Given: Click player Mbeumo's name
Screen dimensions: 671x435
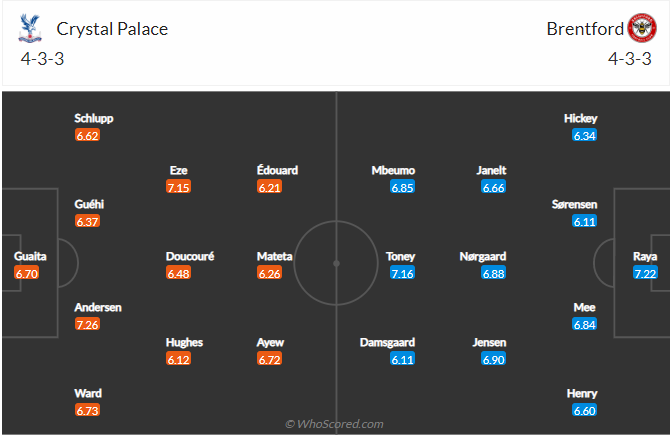Looking at the screenshot, I should tap(393, 170).
